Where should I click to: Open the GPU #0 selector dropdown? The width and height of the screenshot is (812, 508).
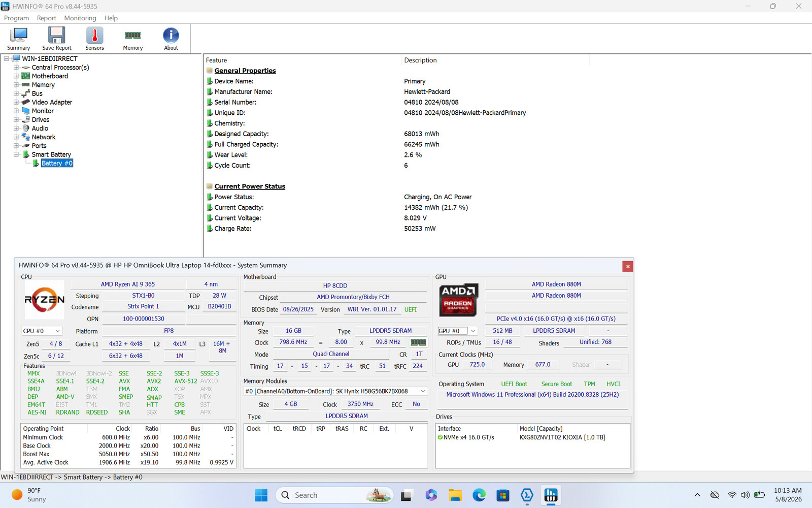[x=458, y=331]
